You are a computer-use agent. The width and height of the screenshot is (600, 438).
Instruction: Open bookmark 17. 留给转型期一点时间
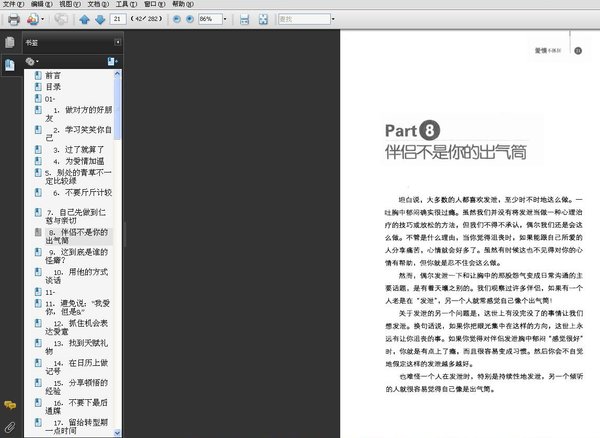77,427
